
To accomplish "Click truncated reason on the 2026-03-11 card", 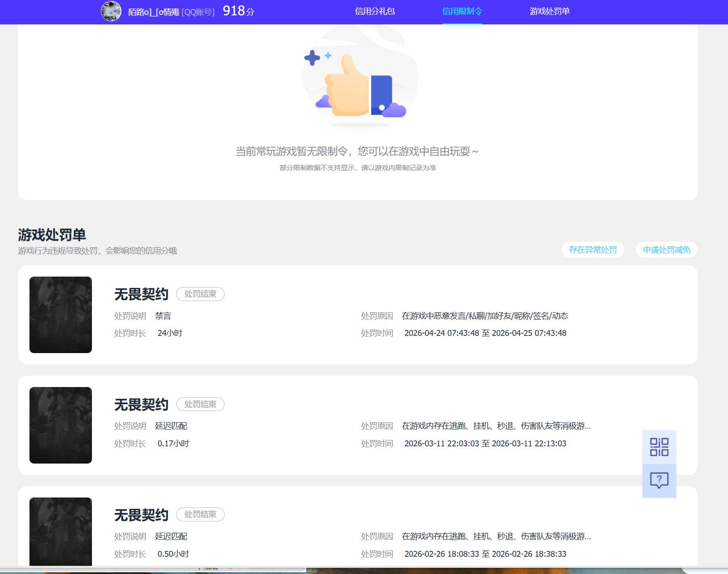I will coord(496,426).
